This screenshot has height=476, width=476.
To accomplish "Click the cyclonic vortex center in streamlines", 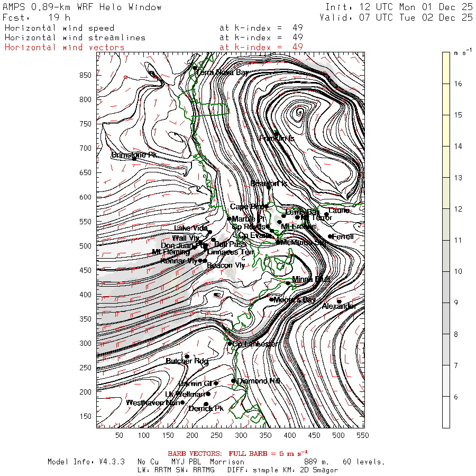I will pyautogui.click(x=299, y=113).
